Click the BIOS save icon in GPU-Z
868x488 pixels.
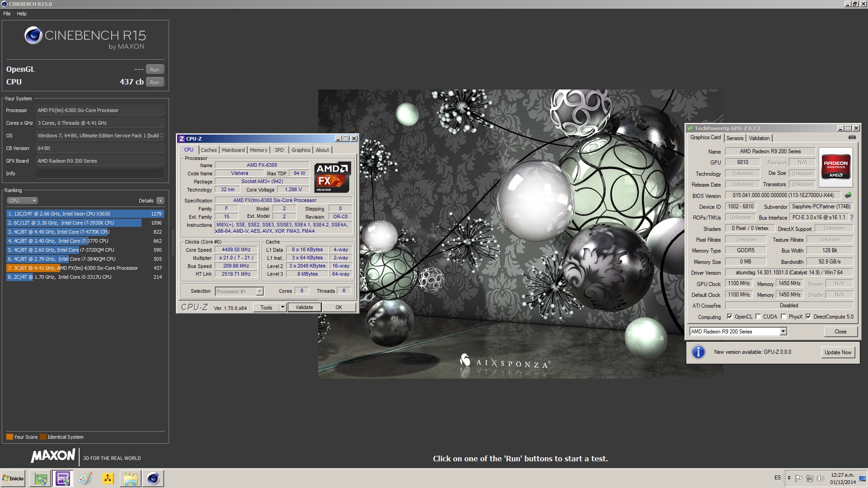point(848,195)
